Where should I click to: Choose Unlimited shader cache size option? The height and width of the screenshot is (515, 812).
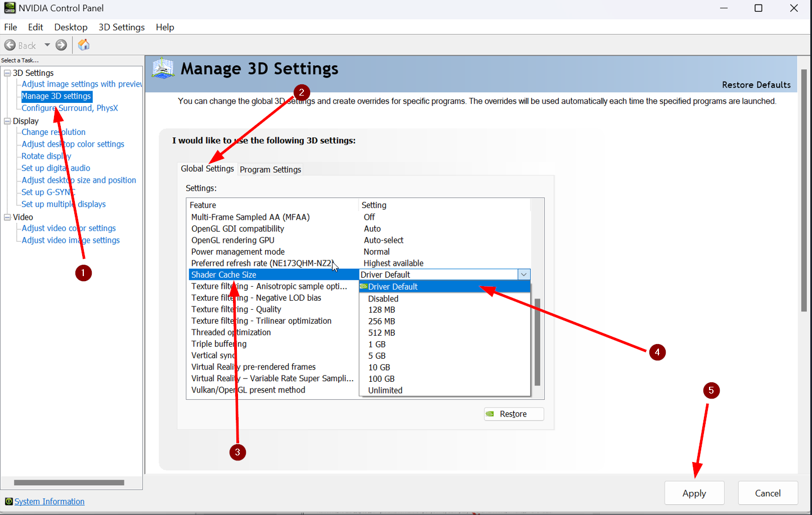tap(385, 390)
